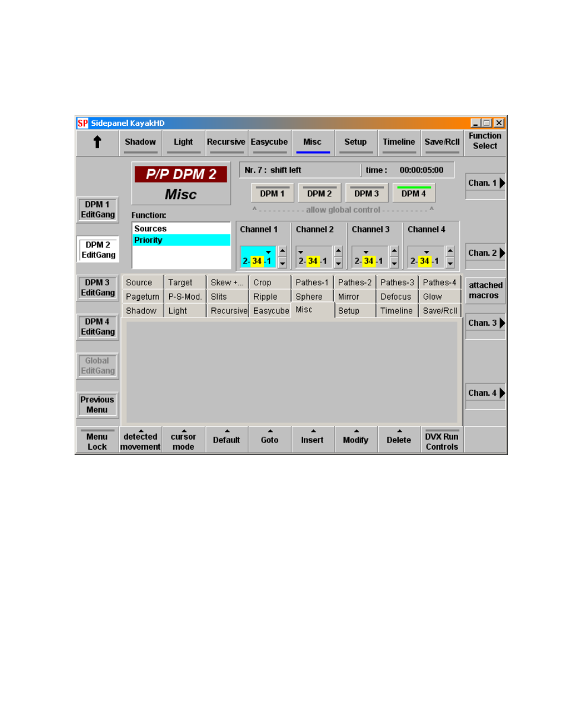Image resolution: width=566 pixels, height=728 pixels.
Task: Decrease Channel 2 priority with down arrow
Action: [338, 263]
